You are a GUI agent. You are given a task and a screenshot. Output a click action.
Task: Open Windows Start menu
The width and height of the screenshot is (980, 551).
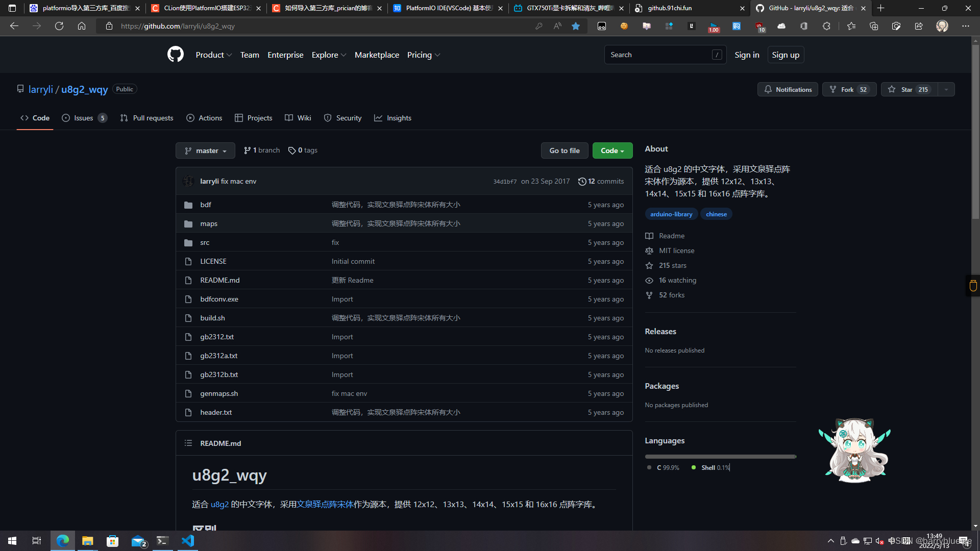tap(12, 541)
